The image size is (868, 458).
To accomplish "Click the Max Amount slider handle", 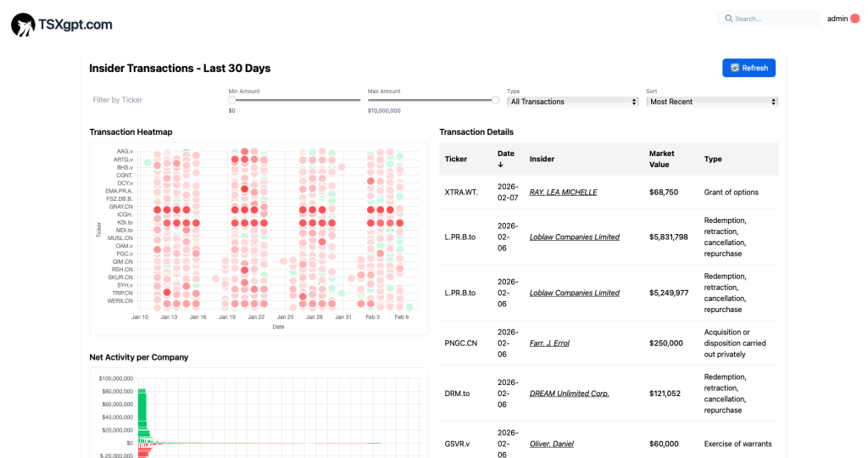I will (496, 100).
